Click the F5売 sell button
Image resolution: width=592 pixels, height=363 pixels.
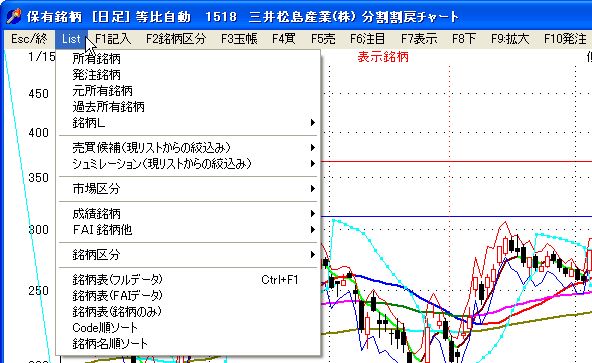[x=323, y=39]
